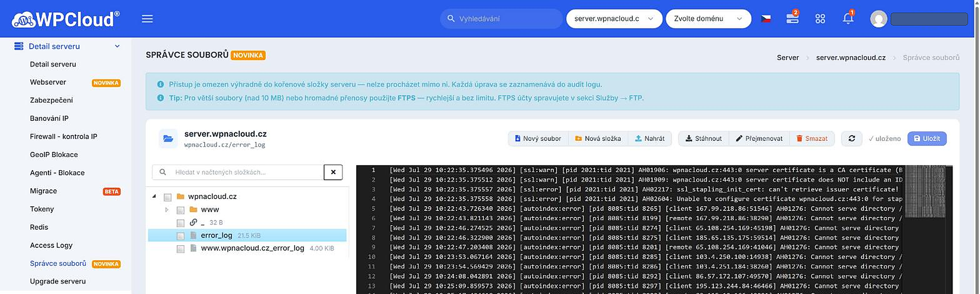Viewport: 980px width, 294px height.
Task: Click the Detail serveru stack icon in sidebar
Action: click(x=19, y=46)
